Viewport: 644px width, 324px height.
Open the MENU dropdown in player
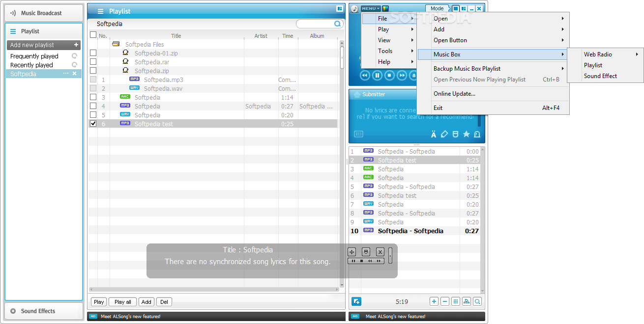point(371,8)
